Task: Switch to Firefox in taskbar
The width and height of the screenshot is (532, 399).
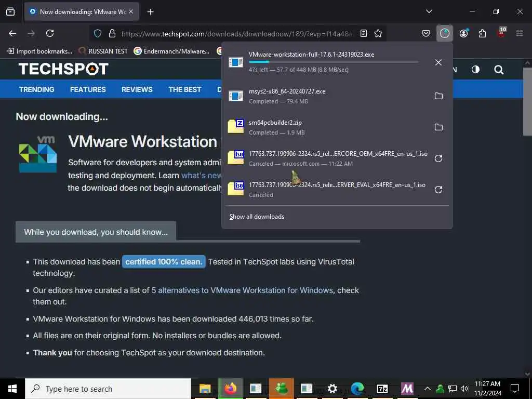Action: point(230,389)
